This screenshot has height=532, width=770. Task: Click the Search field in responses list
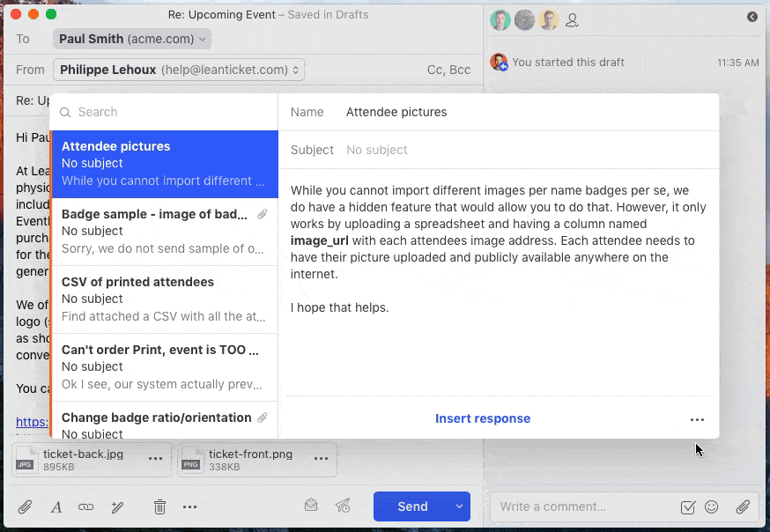(x=167, y=112)
